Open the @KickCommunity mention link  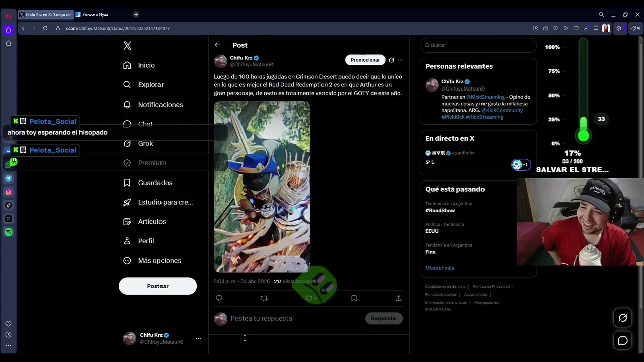[x=502, y=110]
